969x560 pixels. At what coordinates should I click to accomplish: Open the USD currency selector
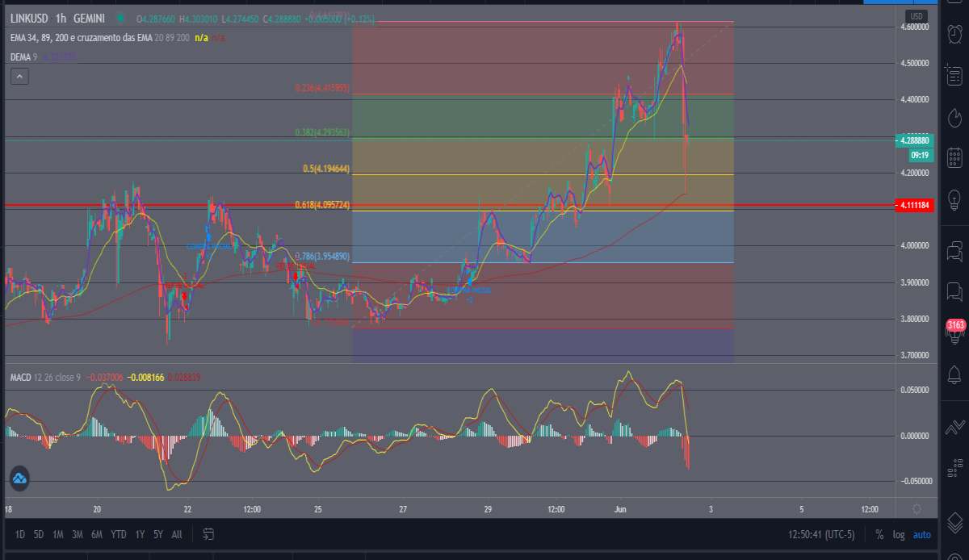[917, 16]
